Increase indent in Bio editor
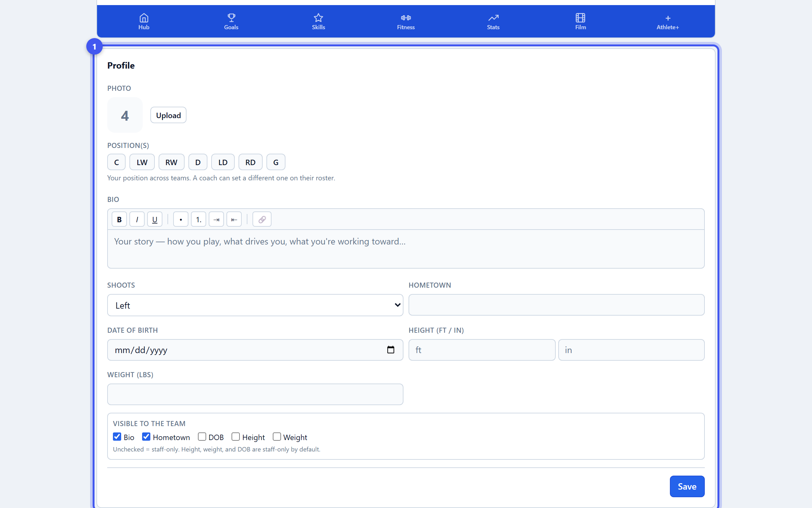 pos(216,219)
